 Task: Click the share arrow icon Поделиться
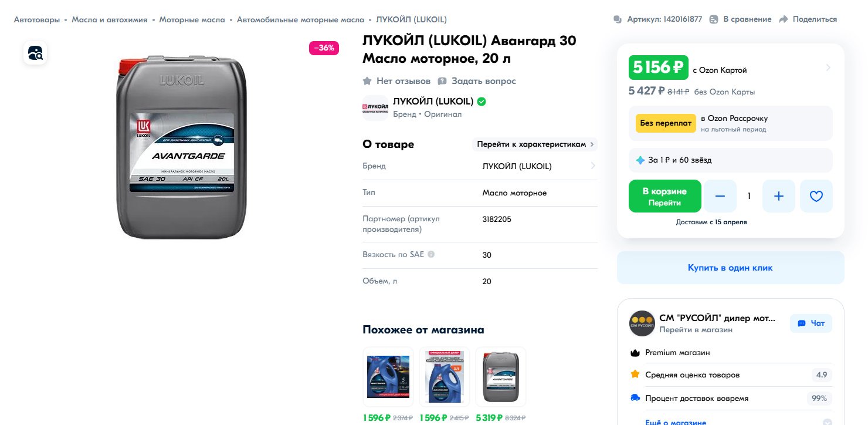tap(784, 19)
